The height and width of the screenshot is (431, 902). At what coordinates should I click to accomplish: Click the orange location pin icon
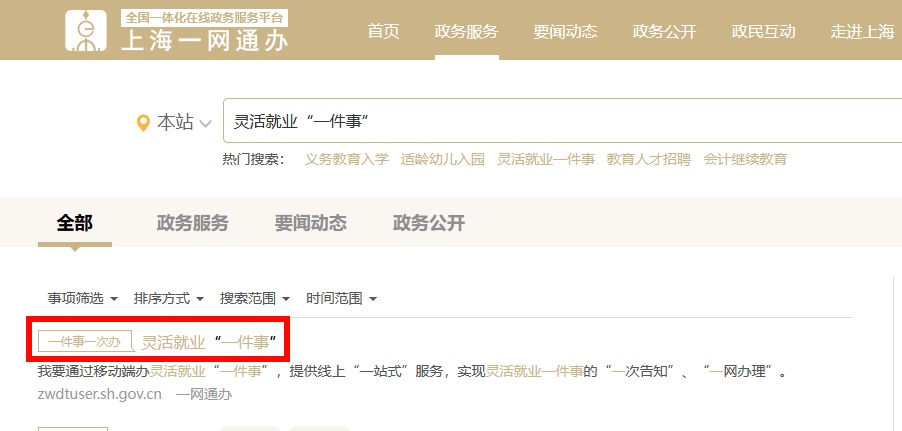tap(143, 123)
